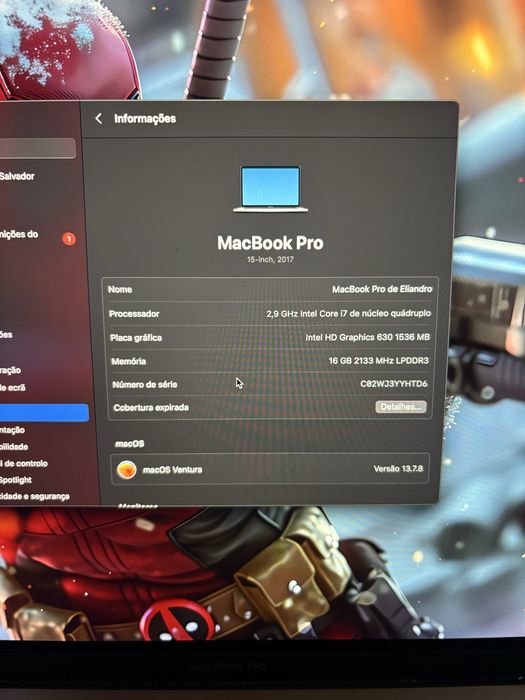Select the highlighted blue sidebar item

pyautogui.click(x=44, y=413)
